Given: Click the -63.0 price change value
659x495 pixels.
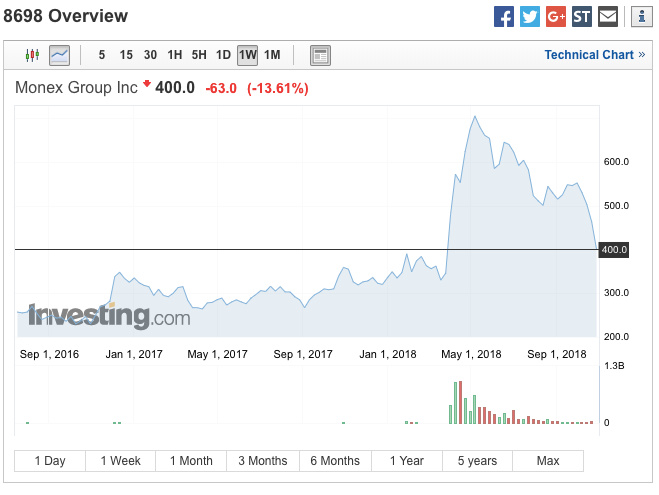Looking at the screenshot, I should coord(221,89).
